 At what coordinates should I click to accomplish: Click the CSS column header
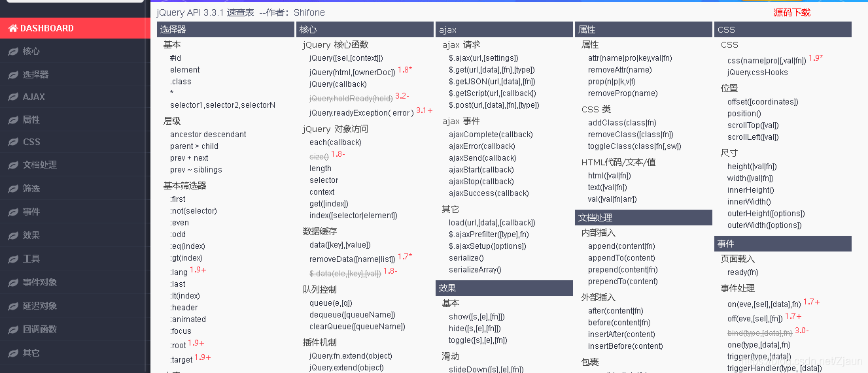(783, 29)
